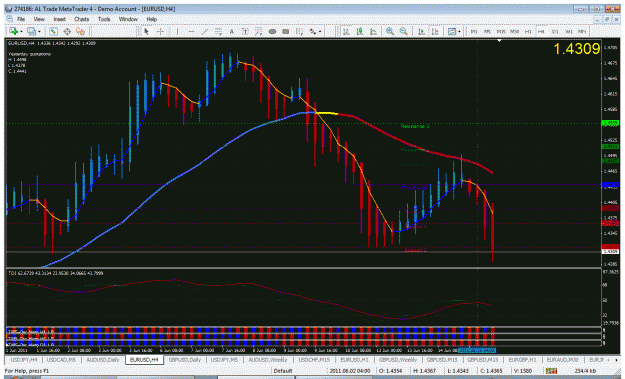Switch to the USDCAD,M5 chart tab

[61, 359]
